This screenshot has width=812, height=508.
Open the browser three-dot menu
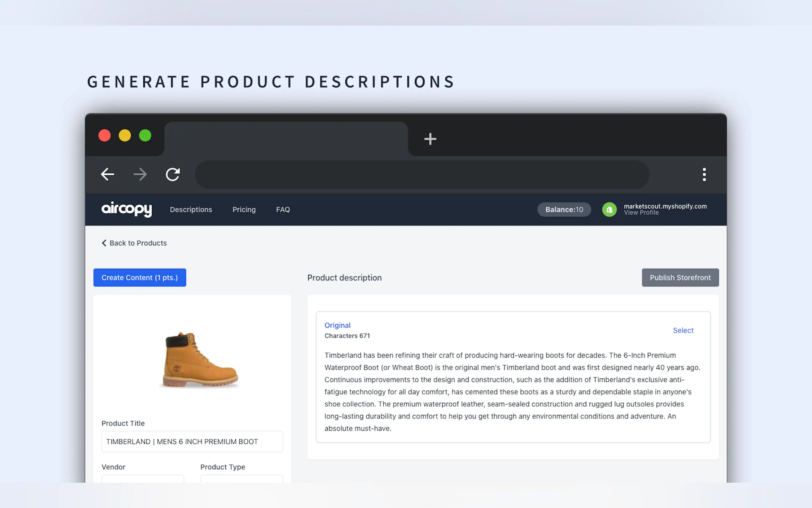point(704,174)
